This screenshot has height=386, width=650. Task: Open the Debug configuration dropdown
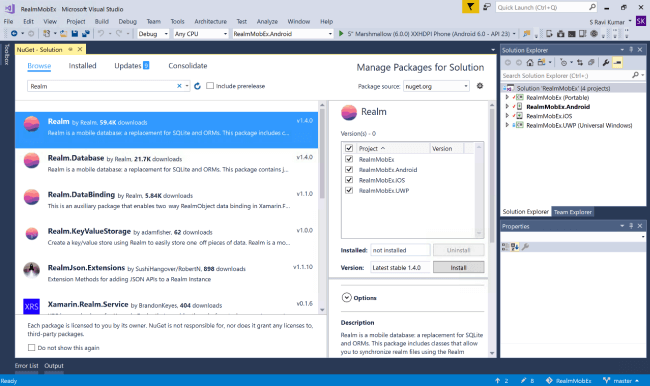tap(153, 34)
